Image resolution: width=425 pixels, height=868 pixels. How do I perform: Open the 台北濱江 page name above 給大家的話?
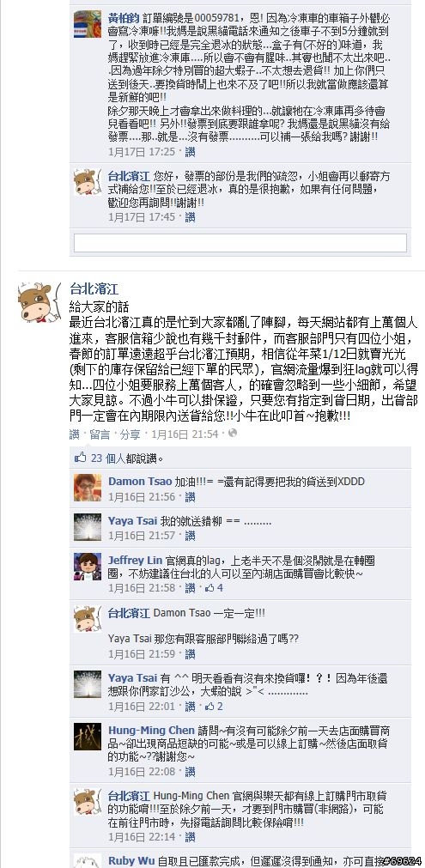(x=94, y=288)
